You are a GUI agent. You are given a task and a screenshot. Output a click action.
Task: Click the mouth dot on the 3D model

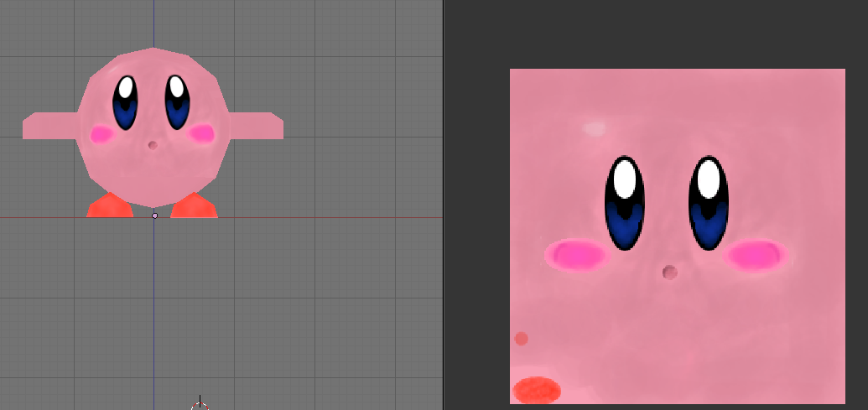click(153, 146)
